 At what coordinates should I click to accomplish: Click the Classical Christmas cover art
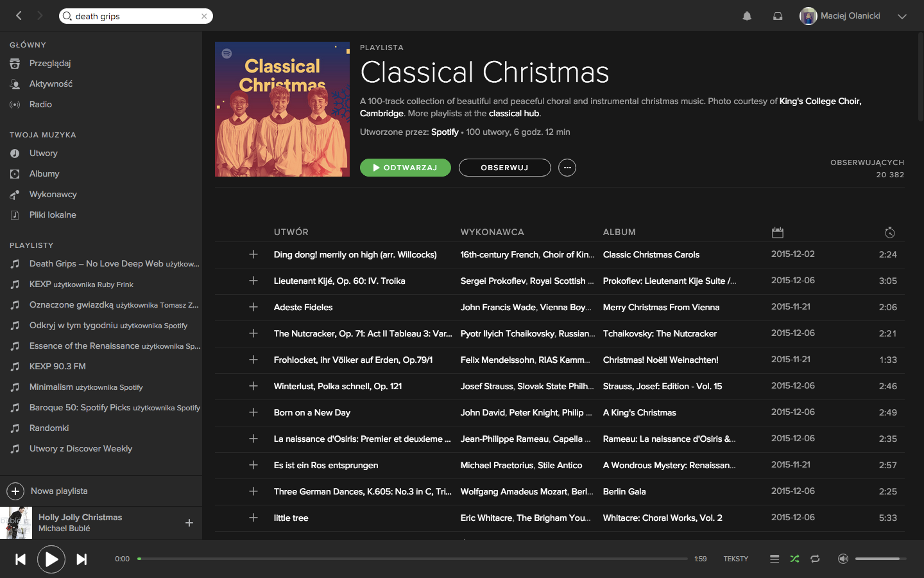coord(282,109)
